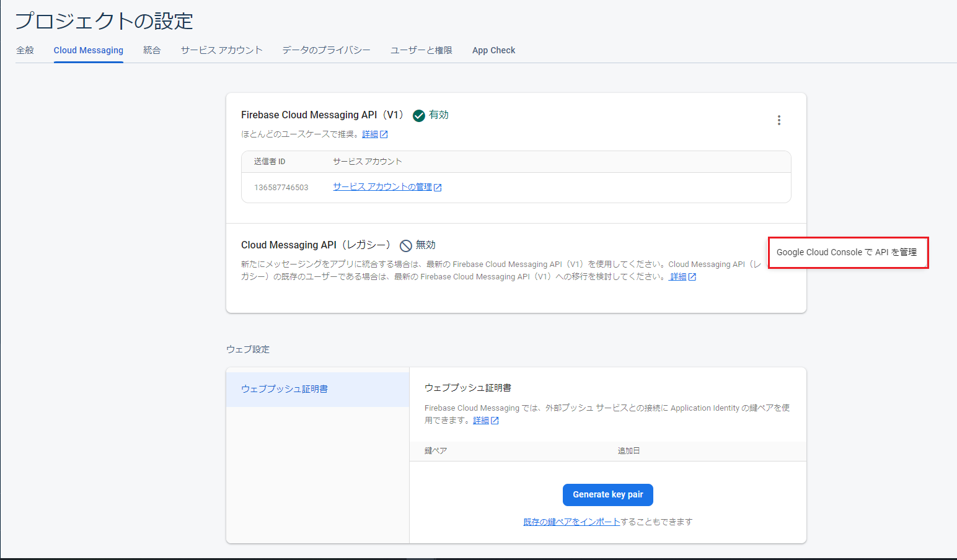Image resolution: width=957 pixels, height=560 pixels.
Task: Click the 送信者 ID column header
Action: click(270, 162)
